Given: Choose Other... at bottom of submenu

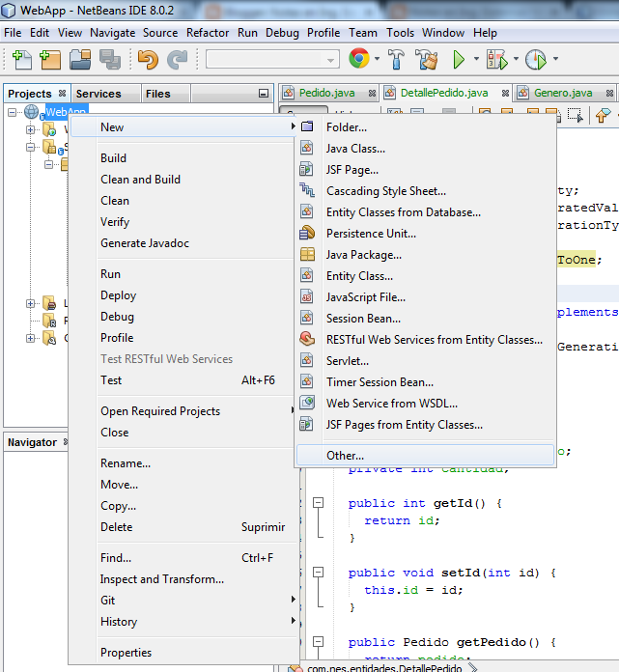Looking at the screenshot, I should [x=425, y=455].
